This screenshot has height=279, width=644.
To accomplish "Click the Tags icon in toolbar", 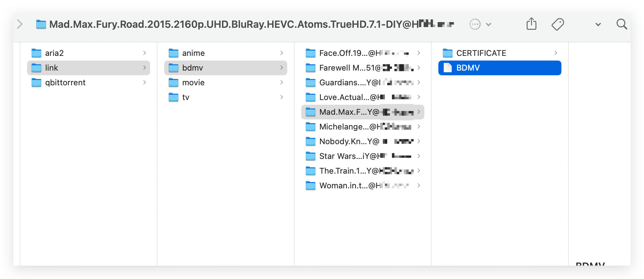I will pyautogui.click(x=557, y=24).
